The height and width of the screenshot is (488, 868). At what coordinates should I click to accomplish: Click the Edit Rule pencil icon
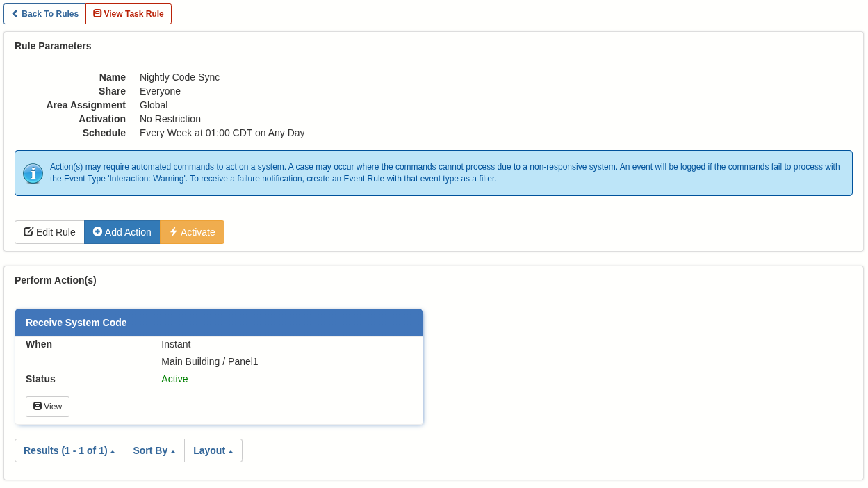28,232
